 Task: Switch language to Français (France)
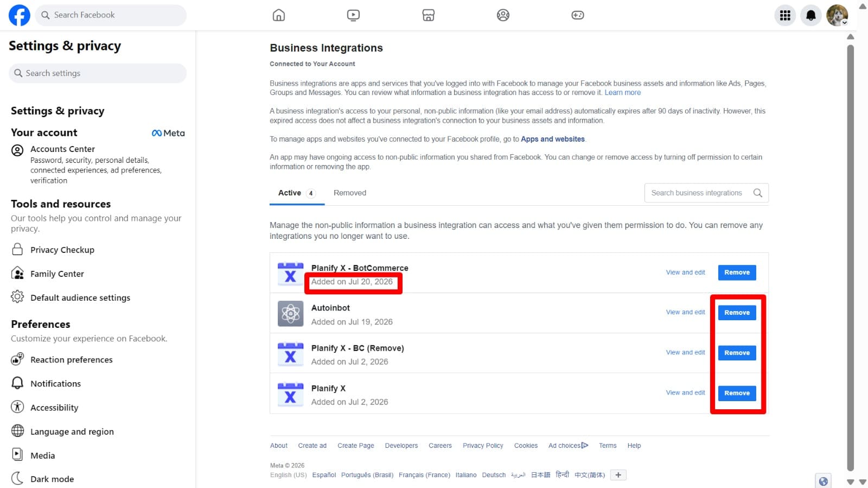pos(424,475)
